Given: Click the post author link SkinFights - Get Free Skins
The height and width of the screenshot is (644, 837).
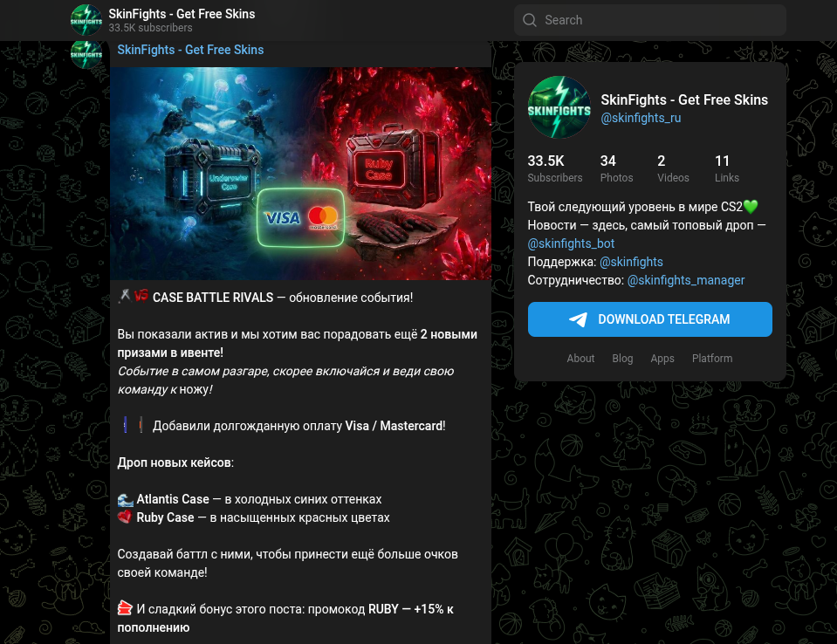Looking at the screenshot, I should click(190, 50).
